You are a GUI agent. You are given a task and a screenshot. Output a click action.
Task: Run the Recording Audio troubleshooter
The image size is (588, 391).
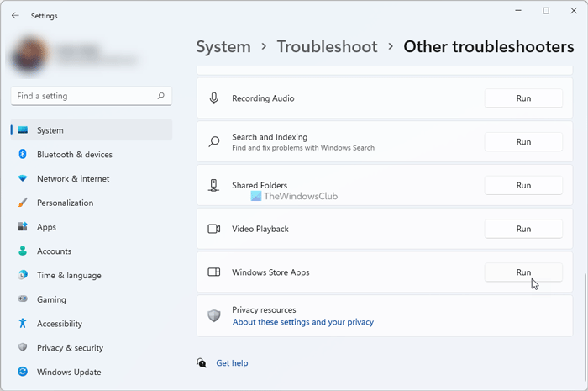tap(522, 98)
